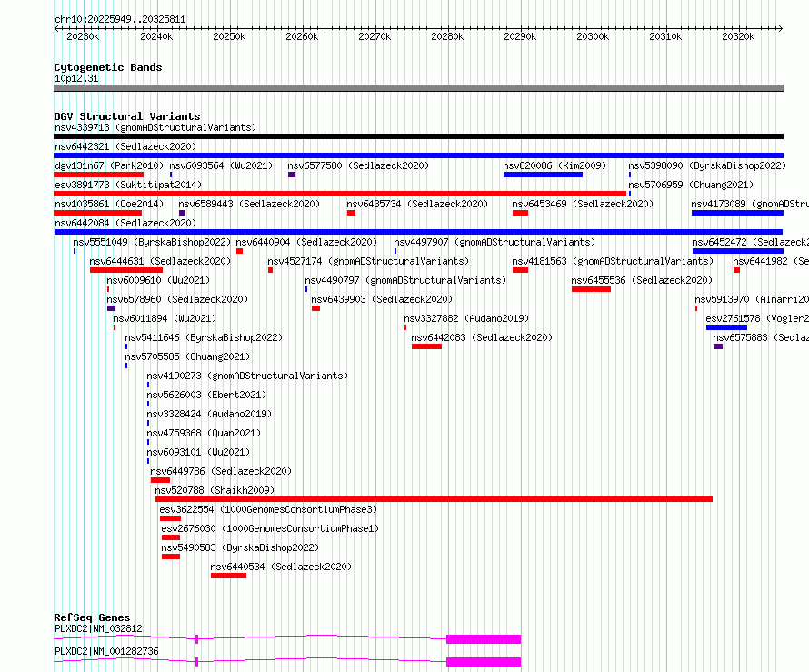Click the nsv6577580 purple variant marker
Viewport: 809px width, 672px height.
coord(292,175)
